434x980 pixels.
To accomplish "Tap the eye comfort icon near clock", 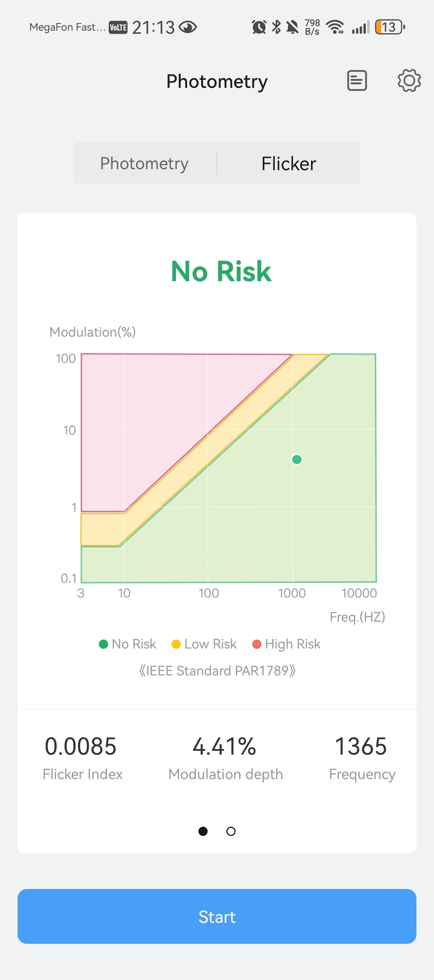I will point(187,27).
